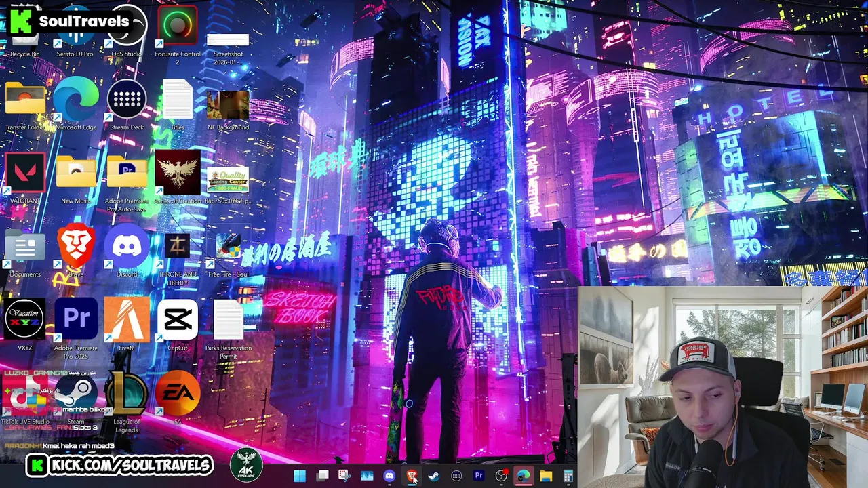The image size is (868, 488).
Task: Select the Steam desktop shortcut
Action: [x=76, y=399]
